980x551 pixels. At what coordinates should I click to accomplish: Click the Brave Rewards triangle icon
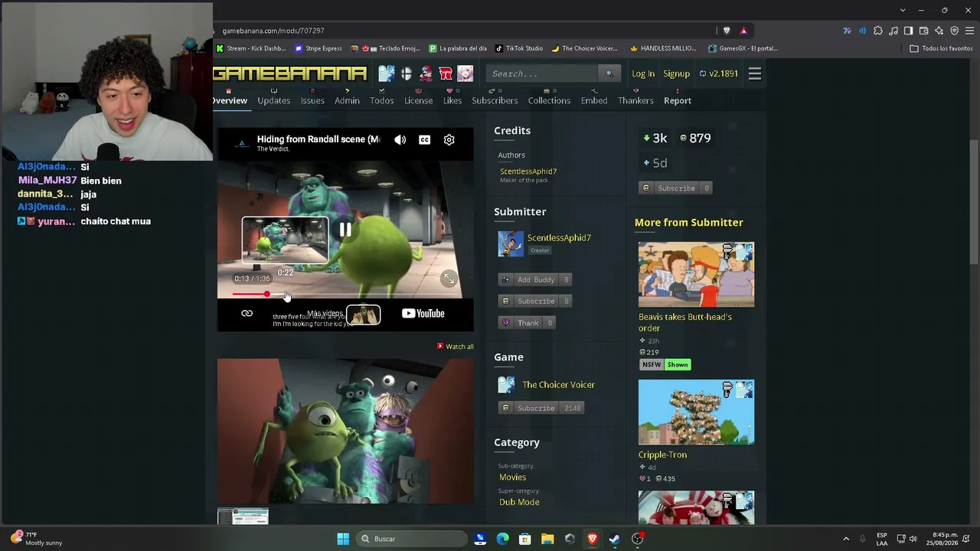[743, 31]
